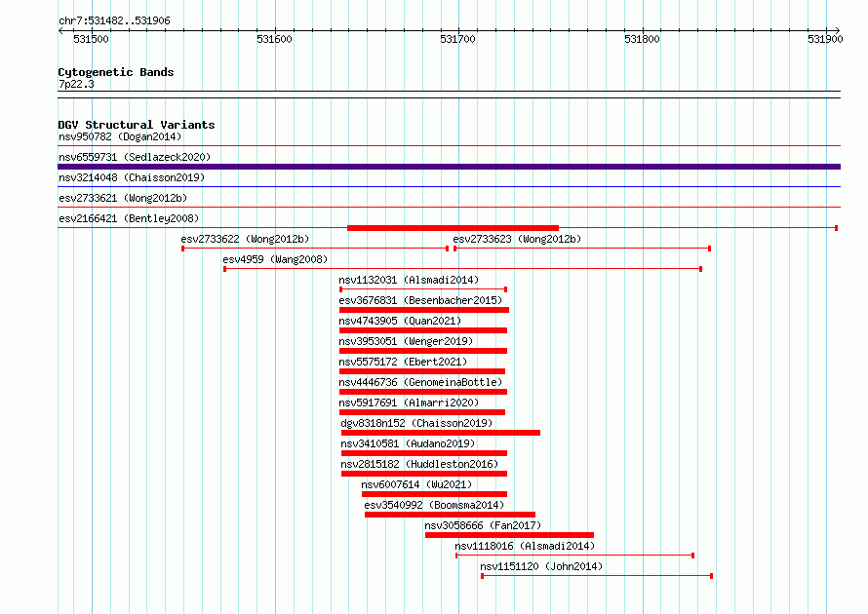Select the thin red line under nsv1151120

tap(597, 576)
